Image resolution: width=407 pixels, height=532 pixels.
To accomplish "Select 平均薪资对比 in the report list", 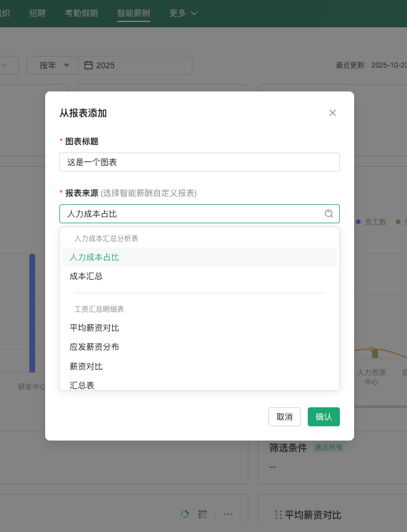I will click(94, 328).
